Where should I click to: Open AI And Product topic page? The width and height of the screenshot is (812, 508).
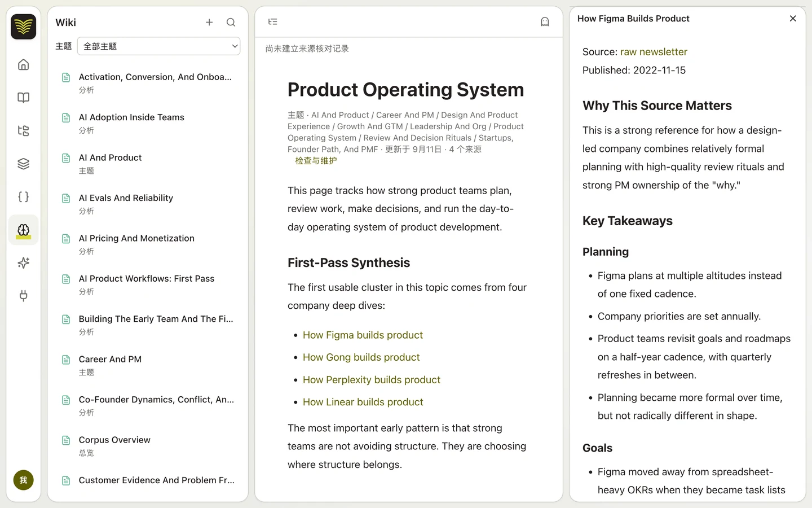[148, 164]
